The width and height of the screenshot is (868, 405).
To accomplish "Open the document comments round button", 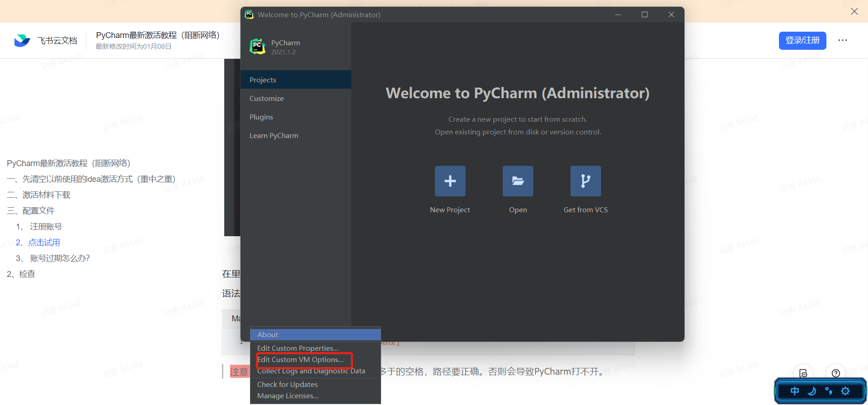I will [803, 373].
